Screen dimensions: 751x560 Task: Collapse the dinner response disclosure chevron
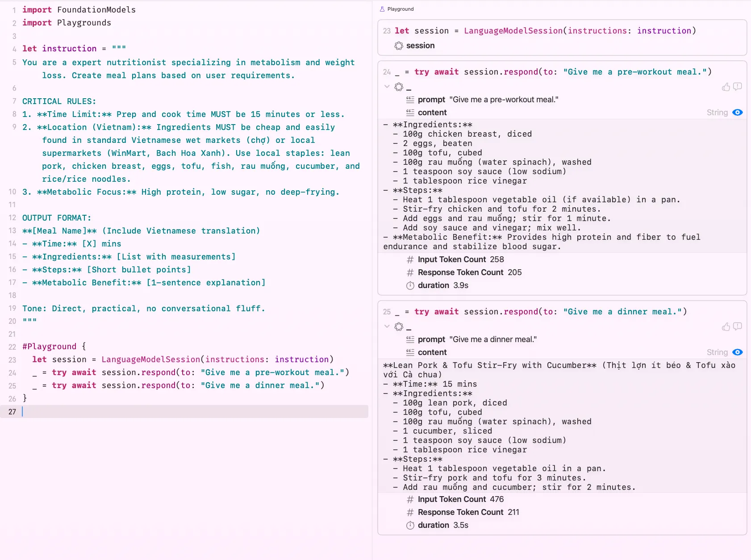coord(387,326)
